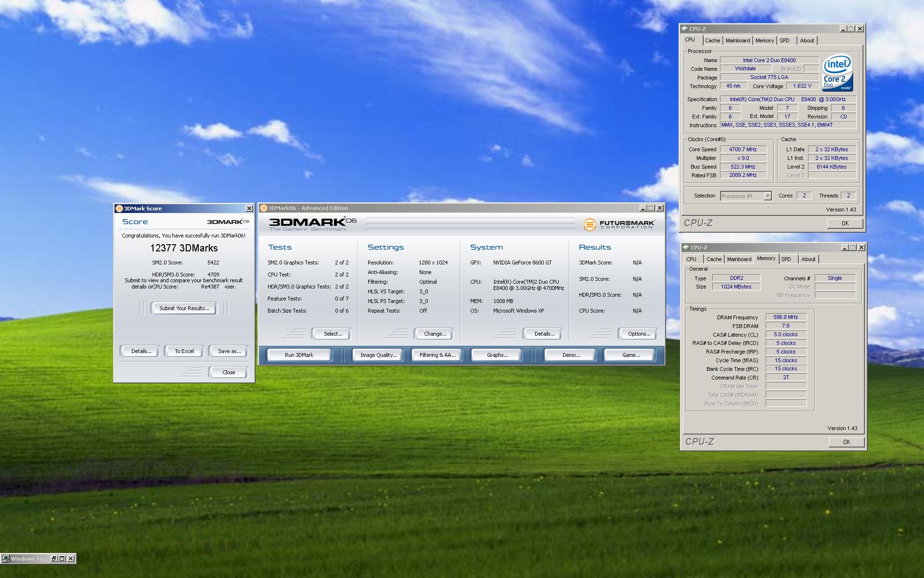
Task: Open Cache tab in lower CPU-Z
Action: (x=714, y=260)
